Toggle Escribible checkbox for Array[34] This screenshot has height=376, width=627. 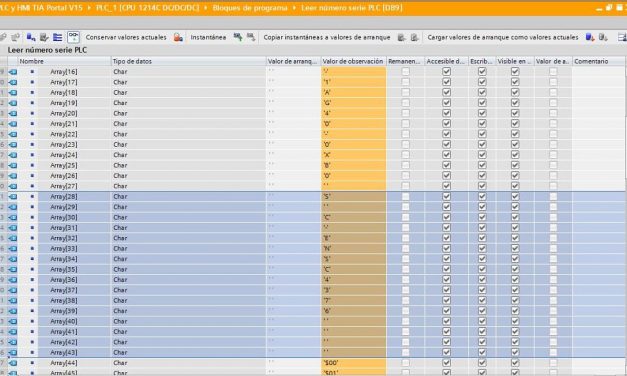point(482,259)
